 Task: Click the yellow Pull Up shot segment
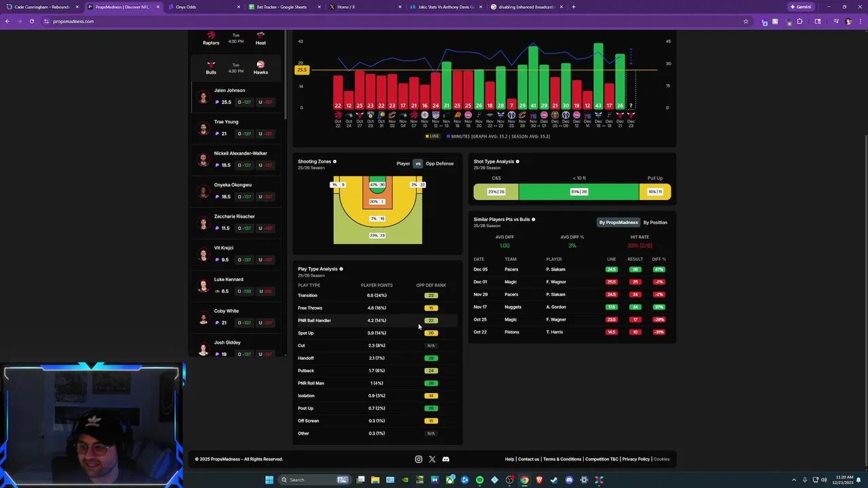click(x=655, y=192)
